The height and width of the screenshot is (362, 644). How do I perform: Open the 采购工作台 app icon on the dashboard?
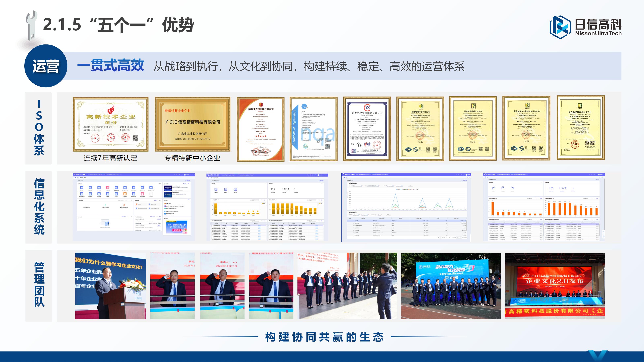[x=108, y=188]
